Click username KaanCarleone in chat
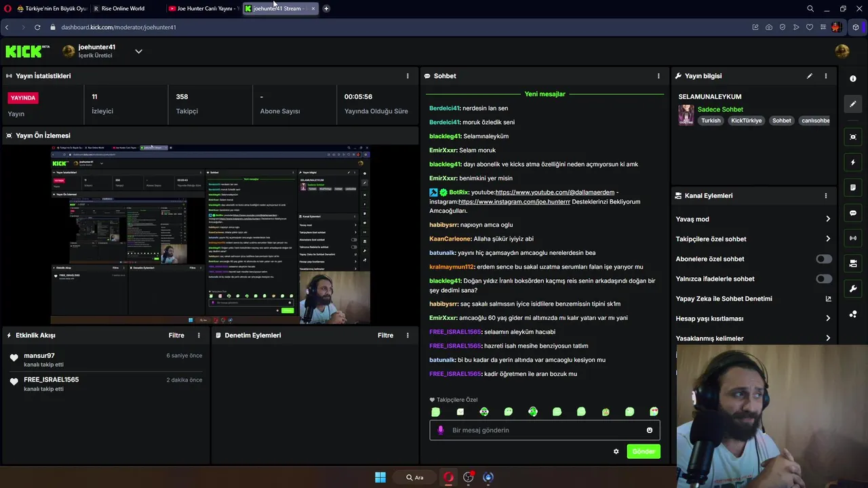868x488 pixels. click(x=450, y=239)
